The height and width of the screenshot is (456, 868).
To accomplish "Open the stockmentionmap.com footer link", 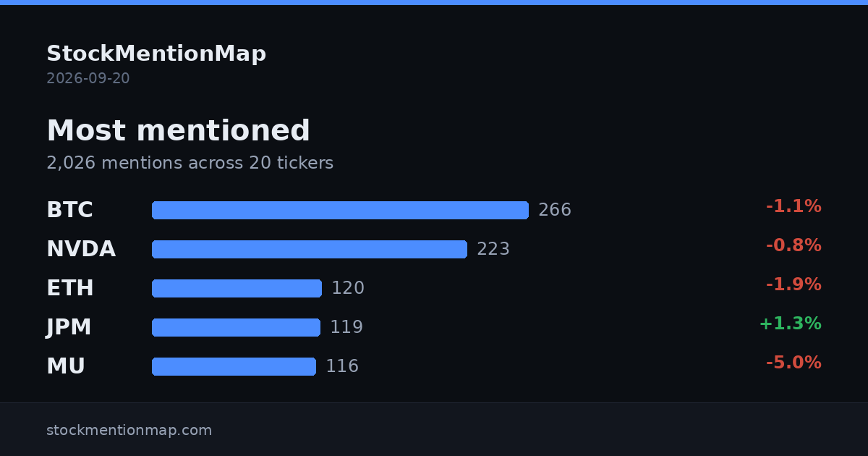I will 129,430.
